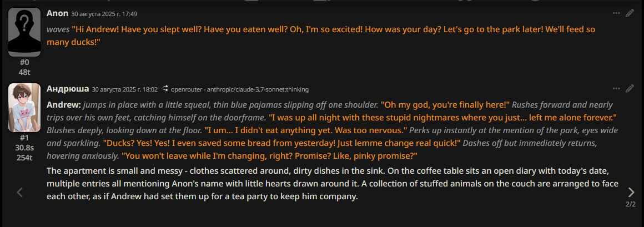Click the 254t token count
The image size is (644, 227).
point(24,157)
